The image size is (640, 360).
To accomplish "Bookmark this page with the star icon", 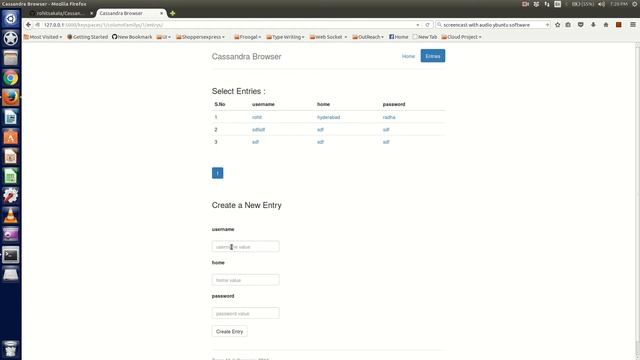I will pyautogui.click(x=558, y=25).
